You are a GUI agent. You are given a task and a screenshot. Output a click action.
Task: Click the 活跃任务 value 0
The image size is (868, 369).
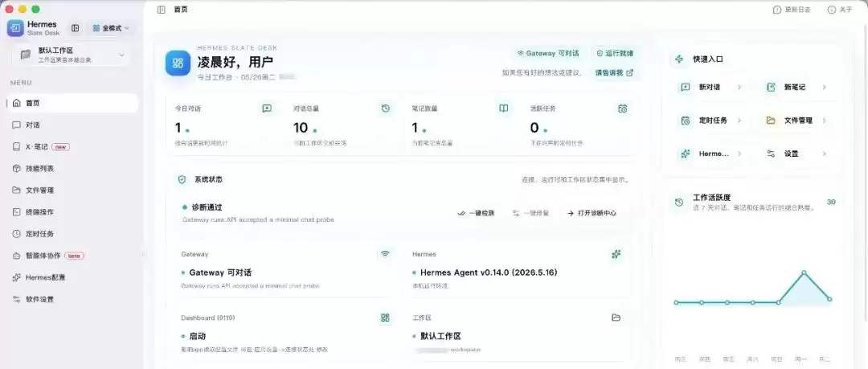click(534, 128)
